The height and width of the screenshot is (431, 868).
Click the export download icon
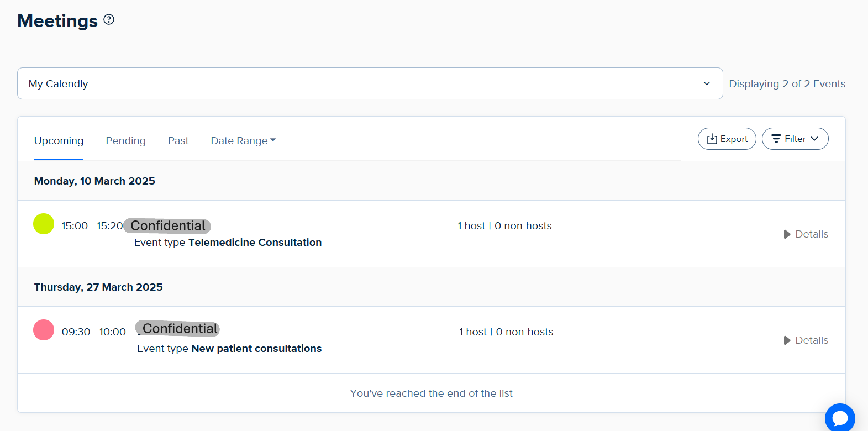[x=712, y=139]
